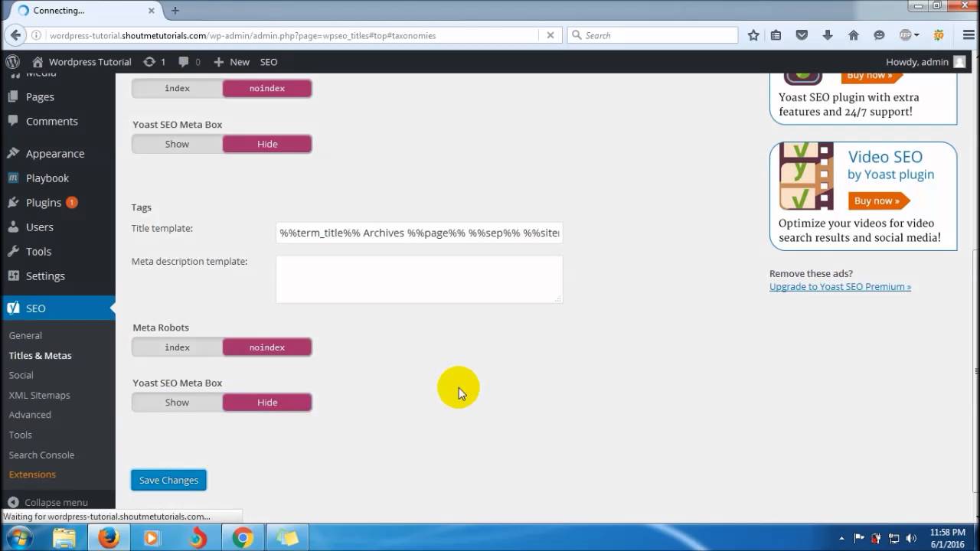The image size is (980, 551).
Task: Open the Windows Start button
Action: tap(21, 538)
